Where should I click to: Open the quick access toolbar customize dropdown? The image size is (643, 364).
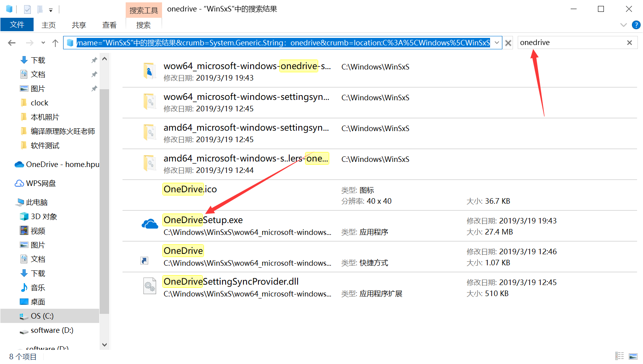[51, 9]
